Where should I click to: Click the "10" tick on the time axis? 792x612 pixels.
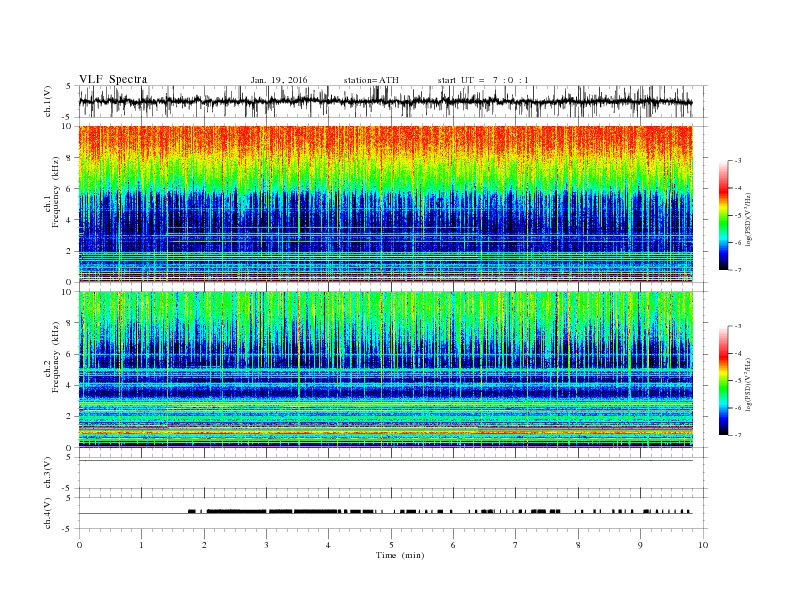pyautogui.click(x=703, y=545)
